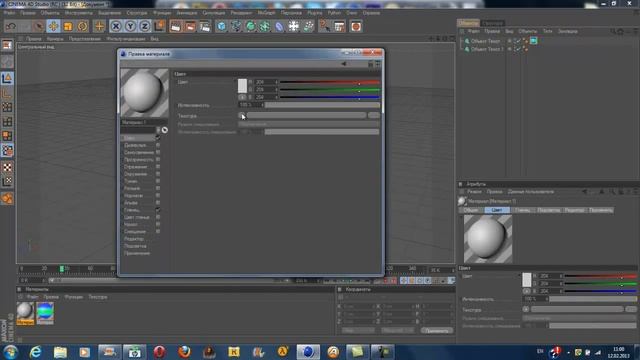This screenshot has width=640, height=360.
Task: Click the white MoGraph snowflake icon
Action: coord(293,27)
